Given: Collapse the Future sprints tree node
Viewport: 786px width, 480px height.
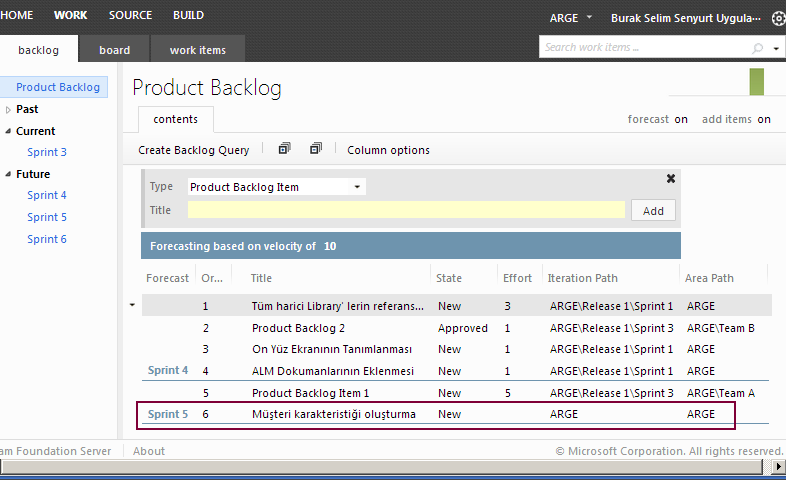Looking at the screenshot, I should [x=8, y=174].
